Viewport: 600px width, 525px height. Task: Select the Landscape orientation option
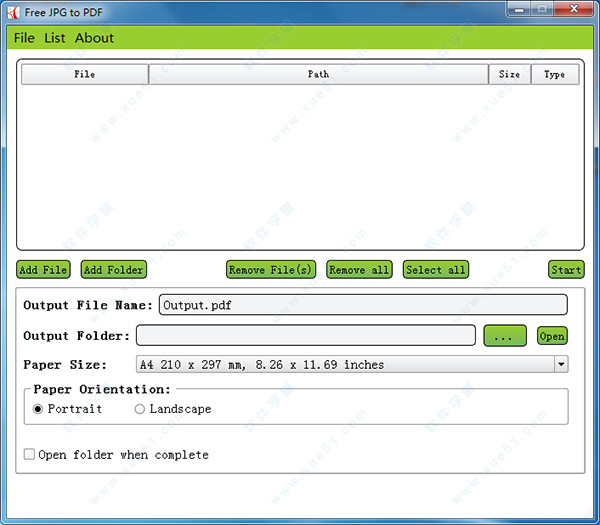pos(173,409)
